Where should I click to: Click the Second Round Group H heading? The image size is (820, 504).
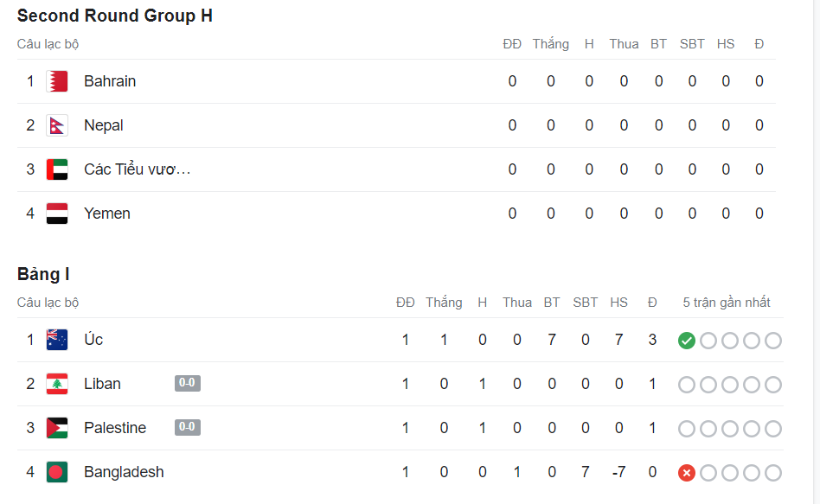115,16
